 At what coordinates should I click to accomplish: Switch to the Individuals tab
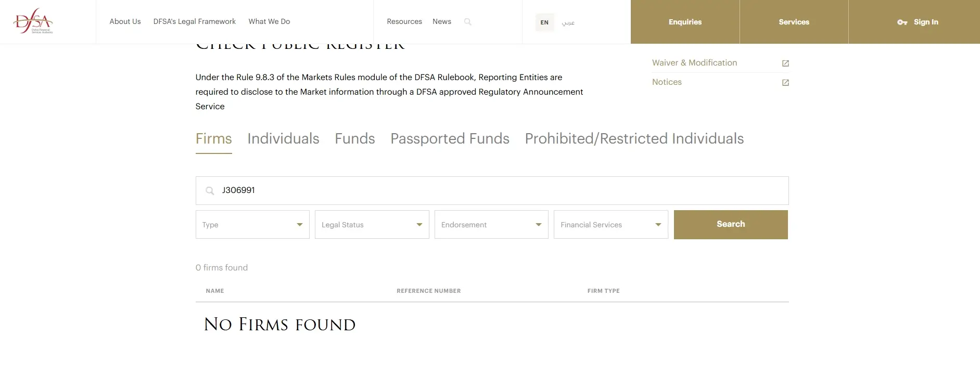(x=283, y=139)
